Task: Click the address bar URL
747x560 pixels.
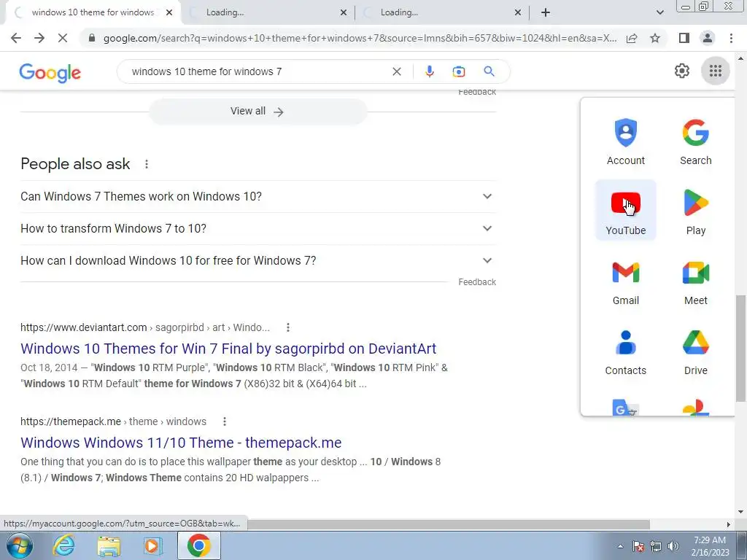Action: [x=360, y=38]
